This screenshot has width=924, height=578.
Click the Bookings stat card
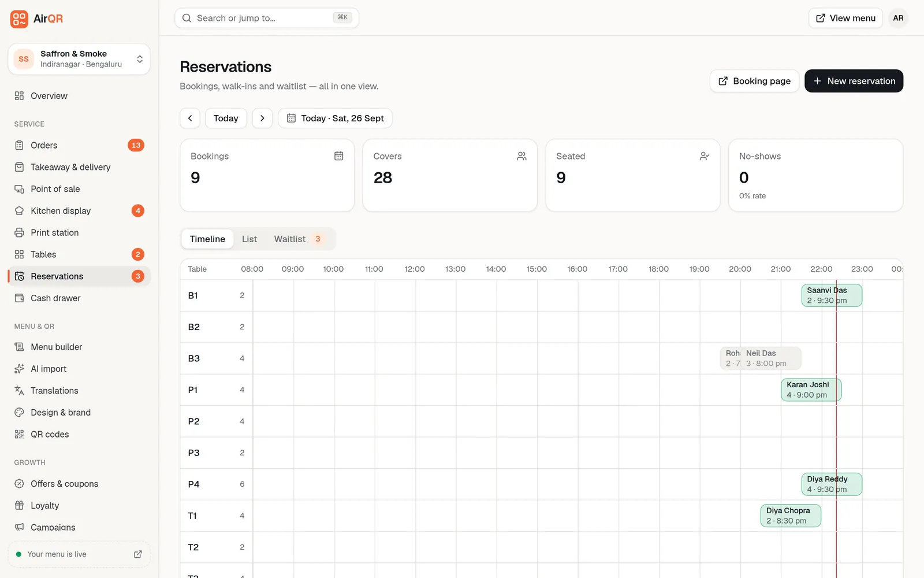[267, 175]
